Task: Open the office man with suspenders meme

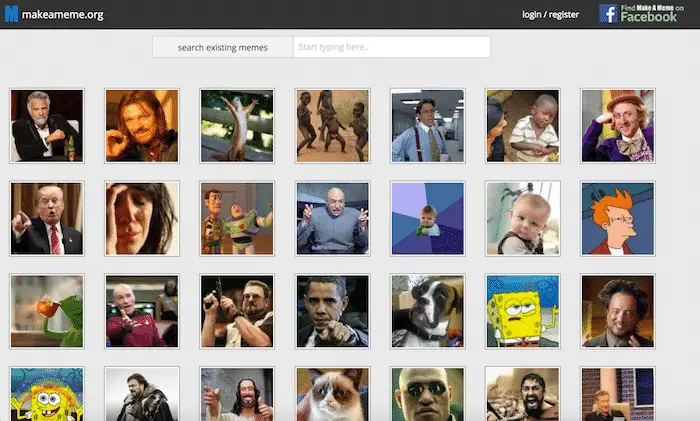Action: point(428,126)
